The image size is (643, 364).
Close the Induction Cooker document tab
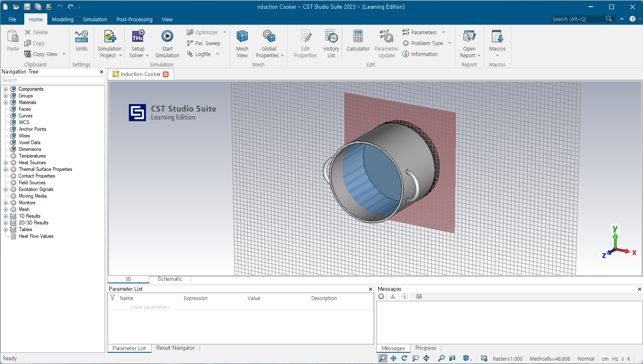(166, 74)
